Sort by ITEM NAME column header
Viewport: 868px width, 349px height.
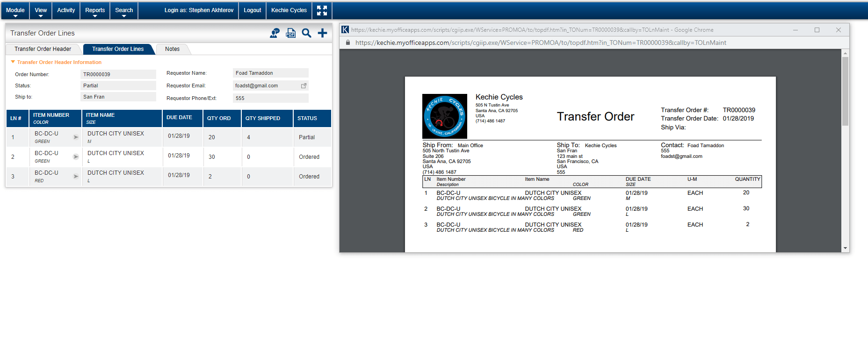tap(122, 118)
